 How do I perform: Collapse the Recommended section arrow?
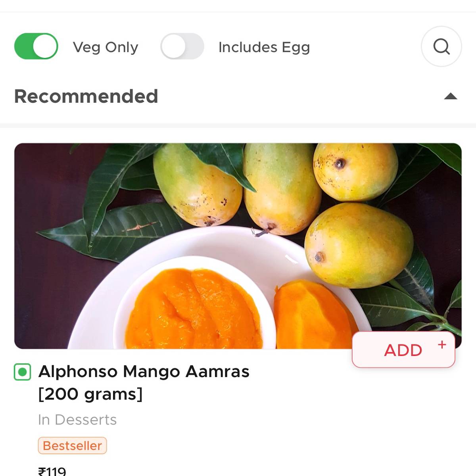tap(451, 96)
